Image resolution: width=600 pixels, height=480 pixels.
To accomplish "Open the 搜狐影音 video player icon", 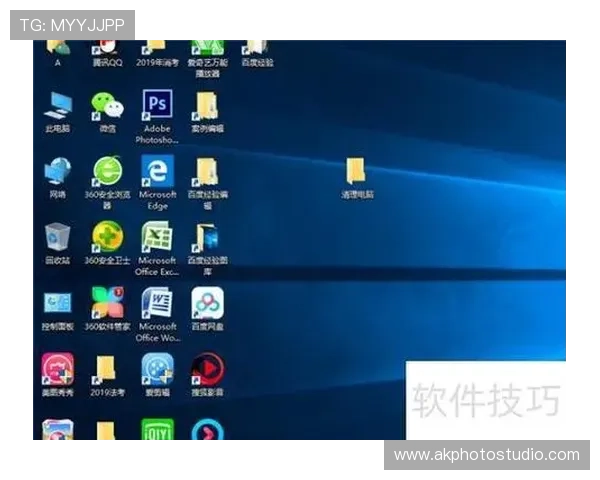I will (207, 369).
